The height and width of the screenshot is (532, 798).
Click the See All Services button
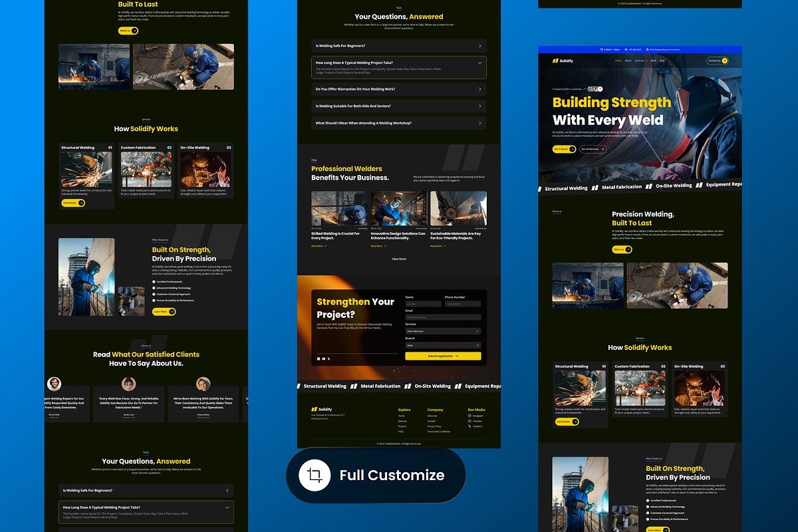tap(593, 149)
